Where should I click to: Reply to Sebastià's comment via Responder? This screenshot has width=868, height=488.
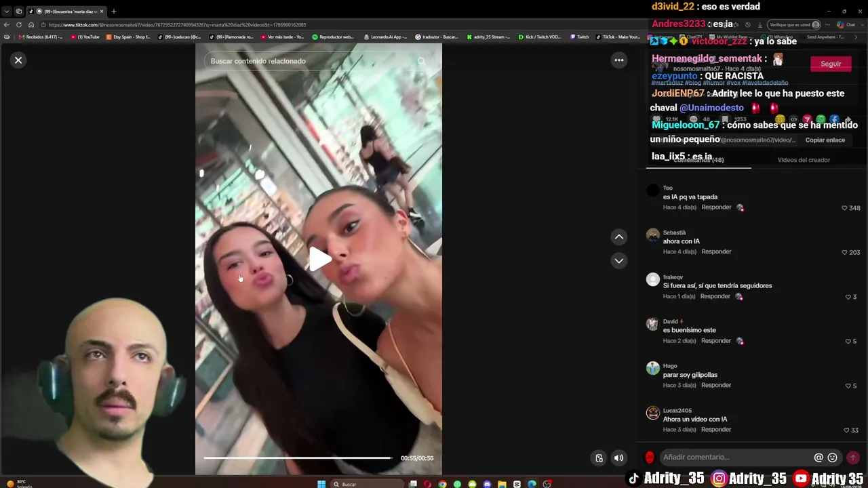(x=716, y=251)
